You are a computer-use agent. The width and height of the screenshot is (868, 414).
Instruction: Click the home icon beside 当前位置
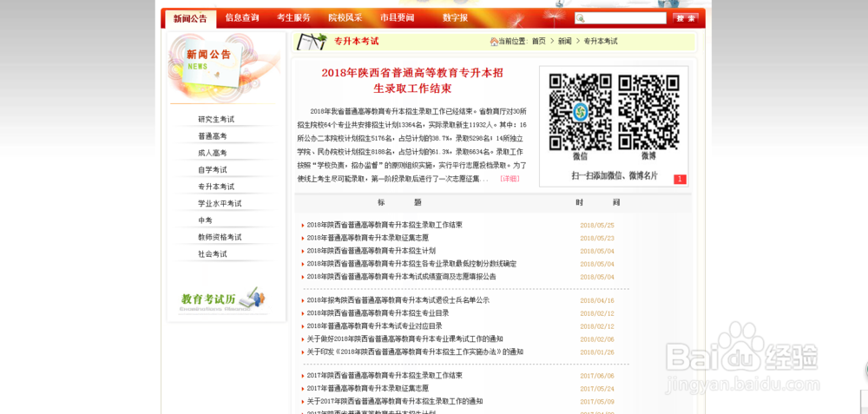[494, 42]
